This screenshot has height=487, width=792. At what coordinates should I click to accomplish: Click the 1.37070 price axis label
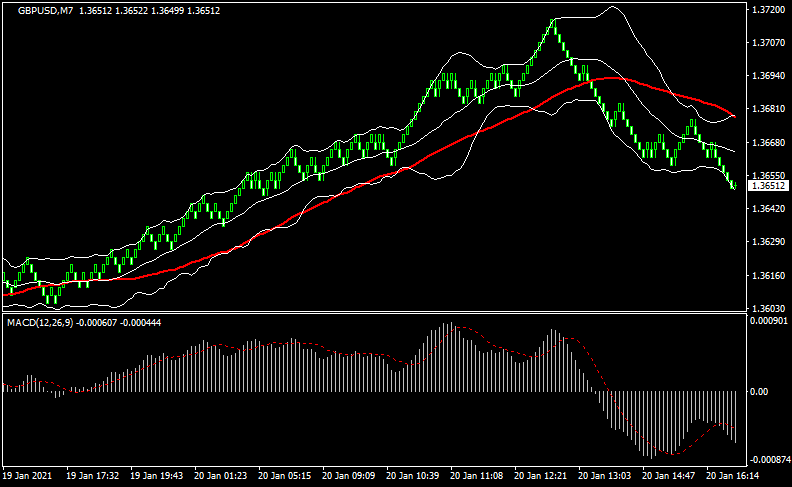tap(768, 43)
